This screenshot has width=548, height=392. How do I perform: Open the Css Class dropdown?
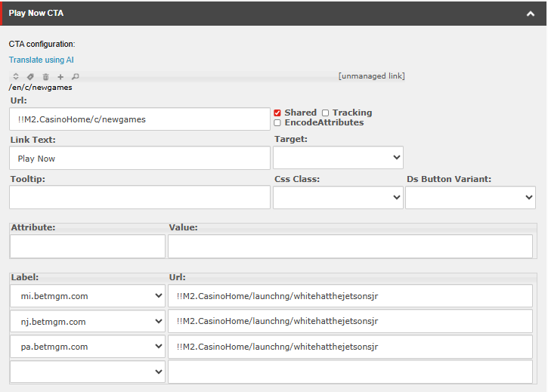tap(338, 197)
